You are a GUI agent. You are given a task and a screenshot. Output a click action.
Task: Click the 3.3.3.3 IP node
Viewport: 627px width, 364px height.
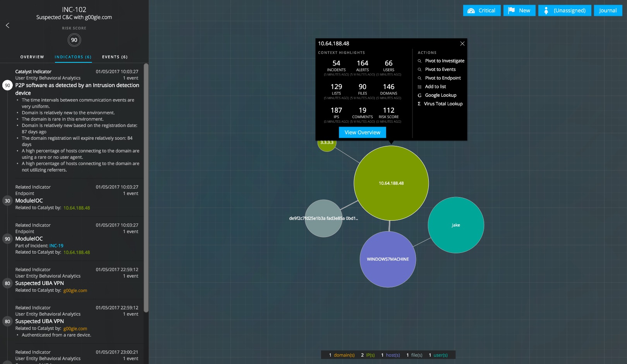[326, 144]
